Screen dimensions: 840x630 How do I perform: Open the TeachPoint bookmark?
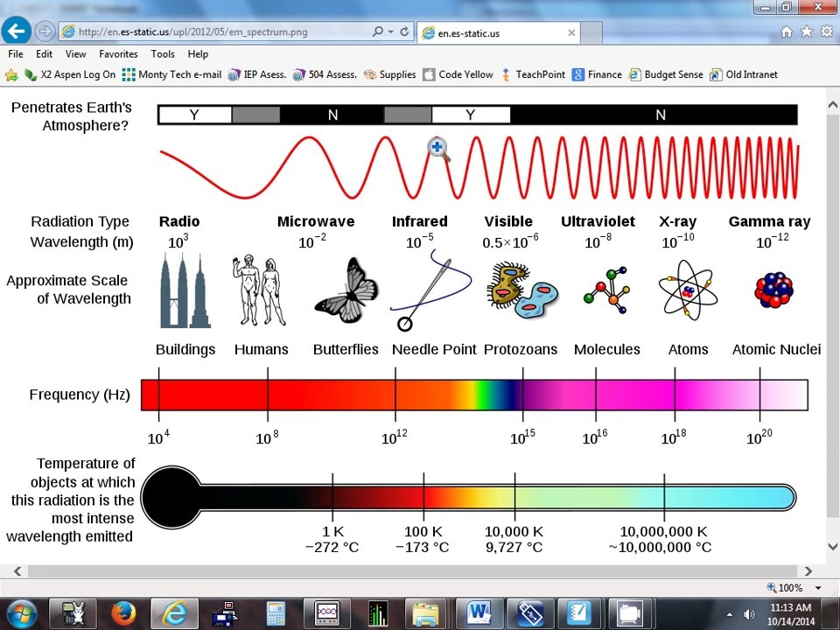pos(533,75)
